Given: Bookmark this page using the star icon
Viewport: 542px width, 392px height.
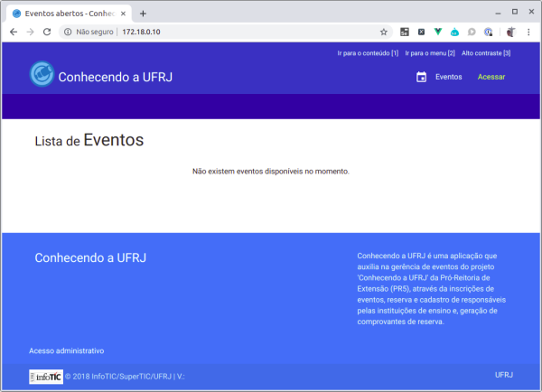Looking at the screenshot, I should click(x=384, y=33).
